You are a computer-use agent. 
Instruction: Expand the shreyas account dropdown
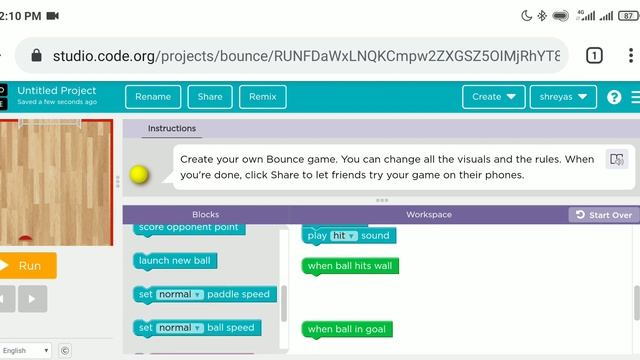click(563, 97)
